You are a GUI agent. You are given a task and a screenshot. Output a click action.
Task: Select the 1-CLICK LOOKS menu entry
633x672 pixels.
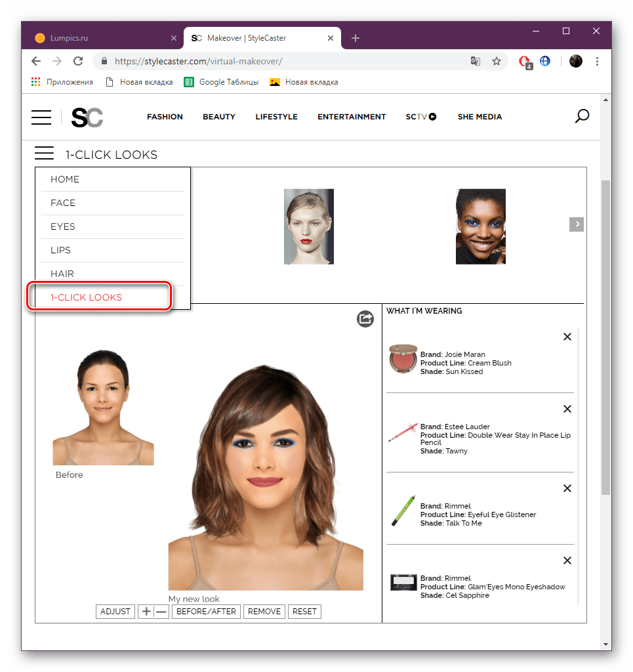[x=86, y=297]
